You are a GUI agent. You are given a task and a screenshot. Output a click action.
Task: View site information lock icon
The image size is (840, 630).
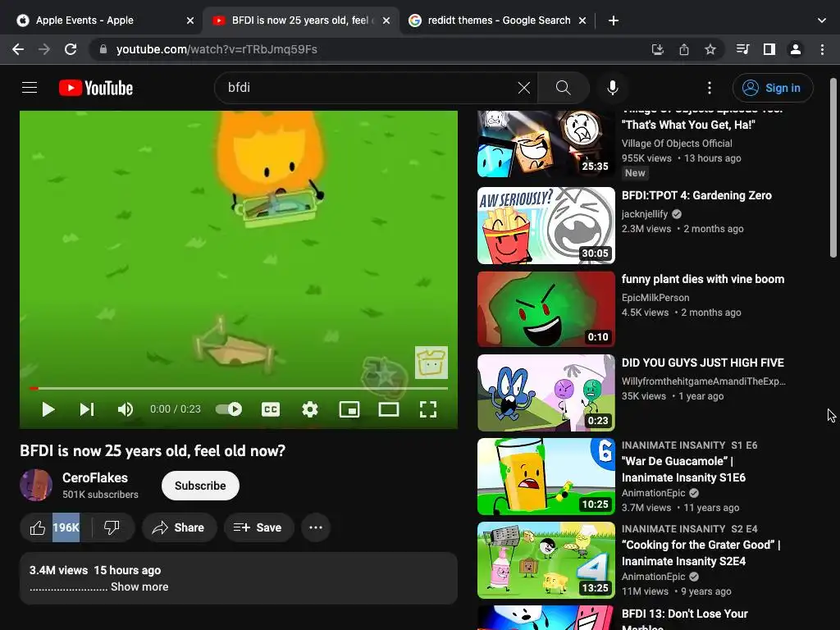point(103,49)
